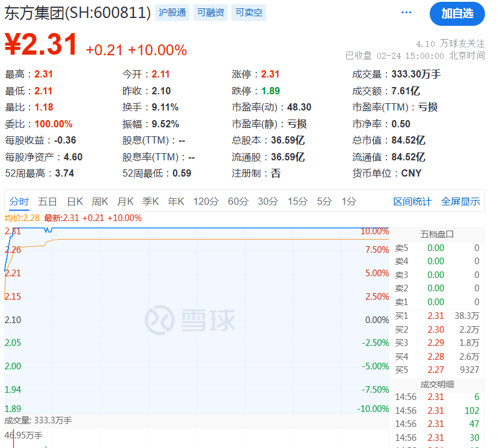500x448 pixels.
Task: Click the 成交量: 333.3万手 chart label
Action: tap(38, 420)
